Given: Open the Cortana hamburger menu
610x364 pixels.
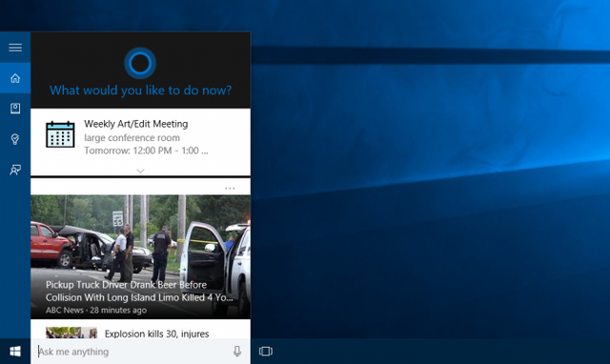Looking at the screenshot, I should 15,48.
